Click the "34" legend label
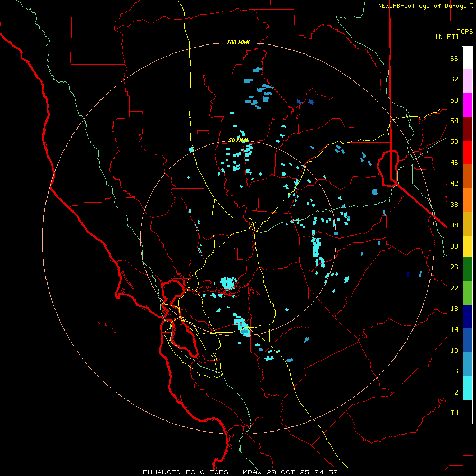The height and width of the screenshot is (476, 476). coord(454,225)
